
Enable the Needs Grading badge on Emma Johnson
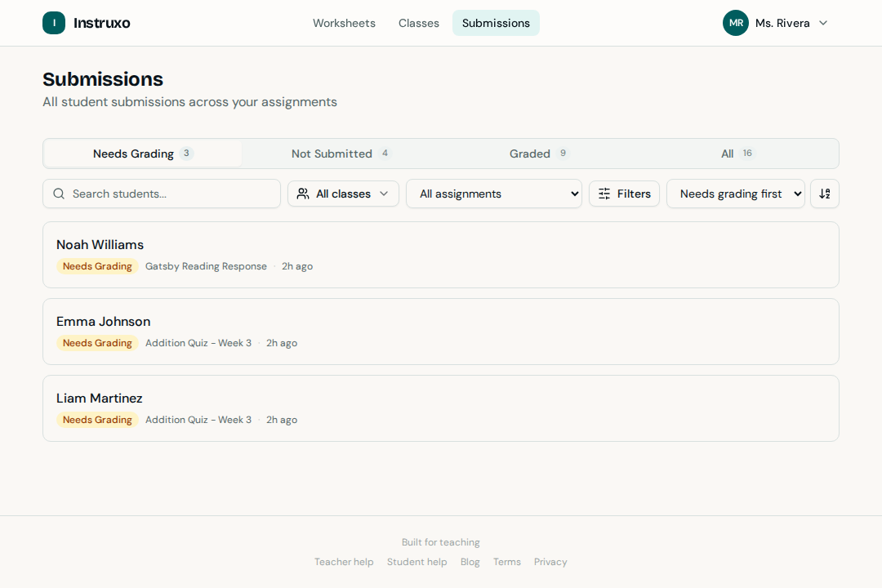click(97, 343)
